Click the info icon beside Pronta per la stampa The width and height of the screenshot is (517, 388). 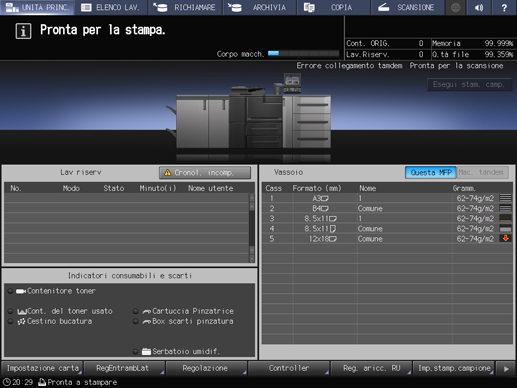click(x=23, y=31)
